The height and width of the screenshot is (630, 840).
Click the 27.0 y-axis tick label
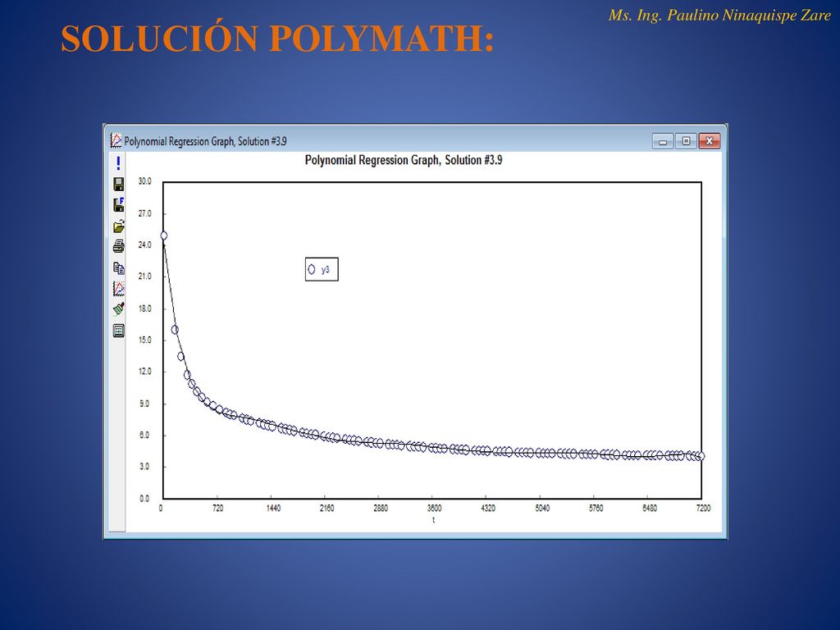[x=145, y=213]
